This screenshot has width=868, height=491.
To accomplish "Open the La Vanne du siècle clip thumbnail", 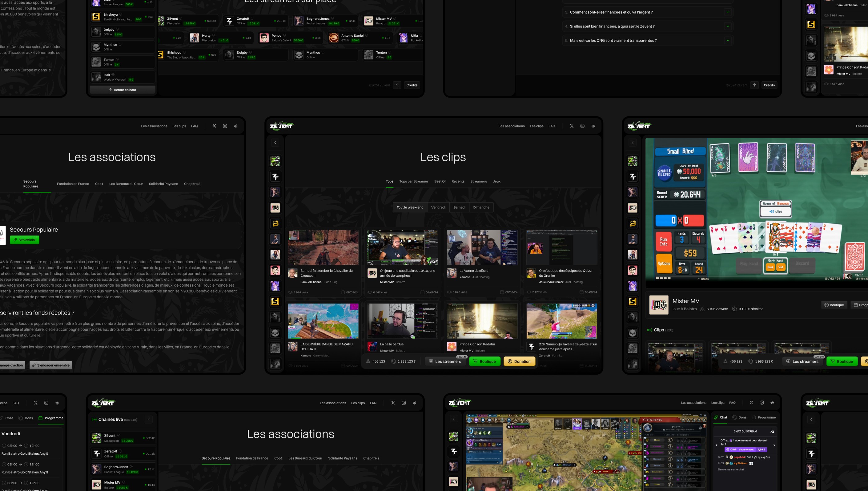I will pyautogui.click(x=482, y=248).
